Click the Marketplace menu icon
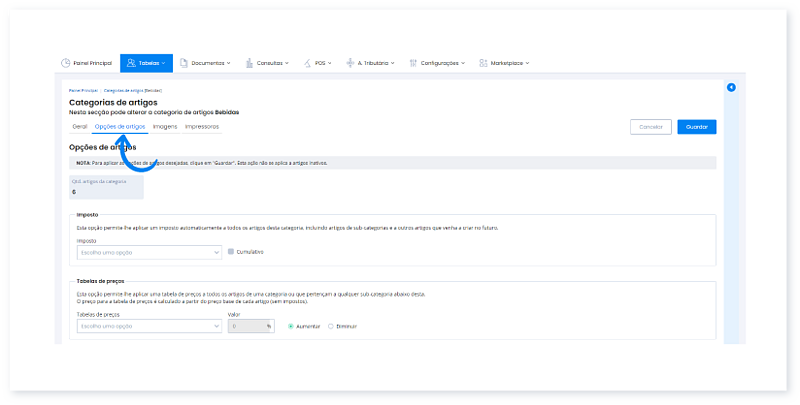800x405 pixels. click(483, 63)
